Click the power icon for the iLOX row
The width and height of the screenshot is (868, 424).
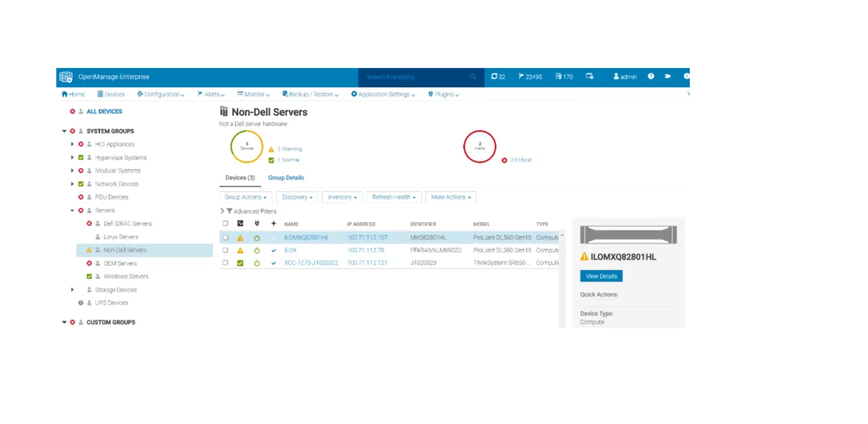[257, 250]
